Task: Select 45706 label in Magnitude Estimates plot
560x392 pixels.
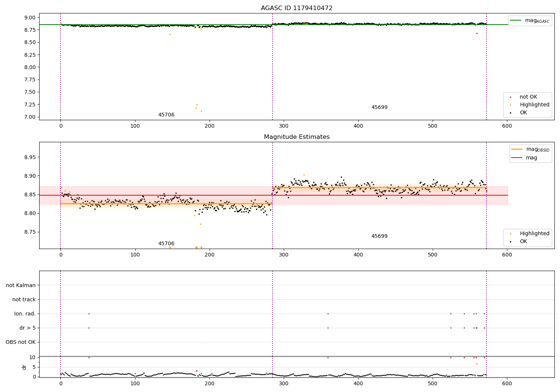Action: [x=166, y=244]
